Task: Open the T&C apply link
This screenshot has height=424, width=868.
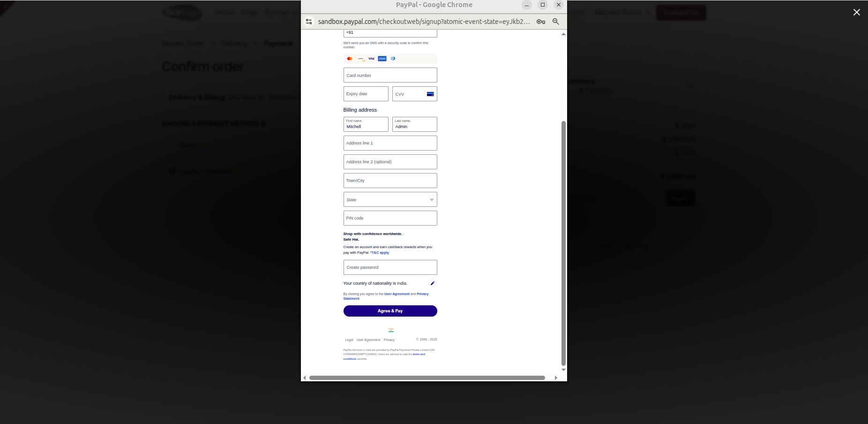Action: (380, 253)
